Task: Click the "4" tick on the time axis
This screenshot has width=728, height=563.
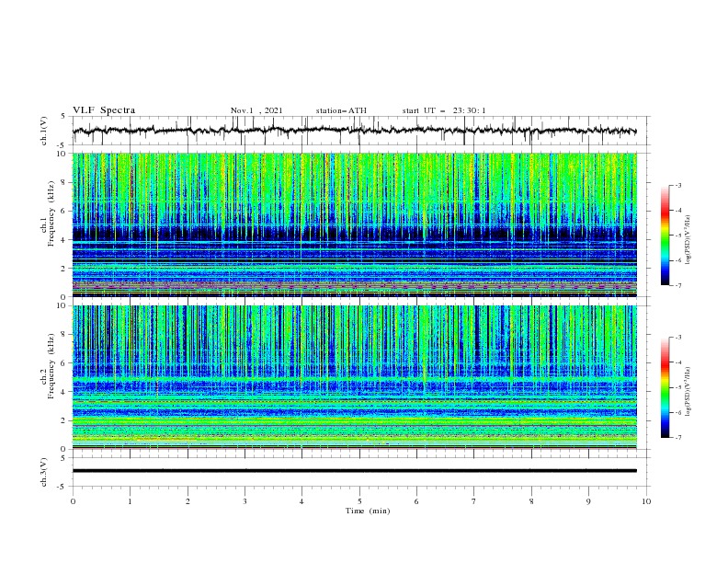Action: click(x=301, y=501)
